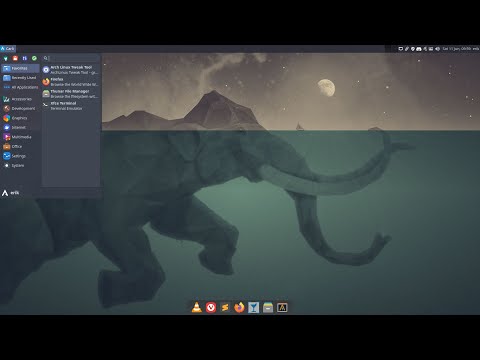The image size is (480, 360).
Task: Launch Xfce Terminal from favorites
Action: [x=71, y=106]
